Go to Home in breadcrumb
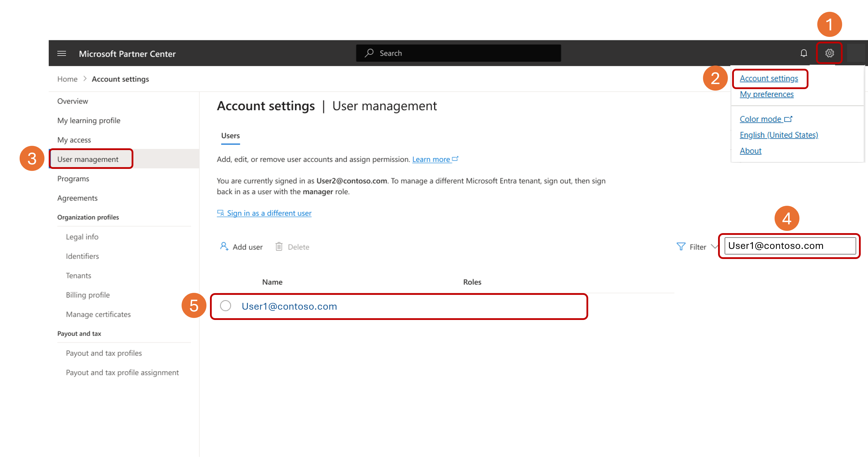 click(x=67, y=79)
